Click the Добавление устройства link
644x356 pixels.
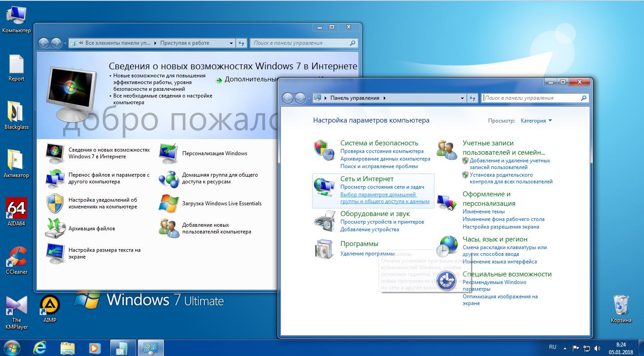coord(369,229)
